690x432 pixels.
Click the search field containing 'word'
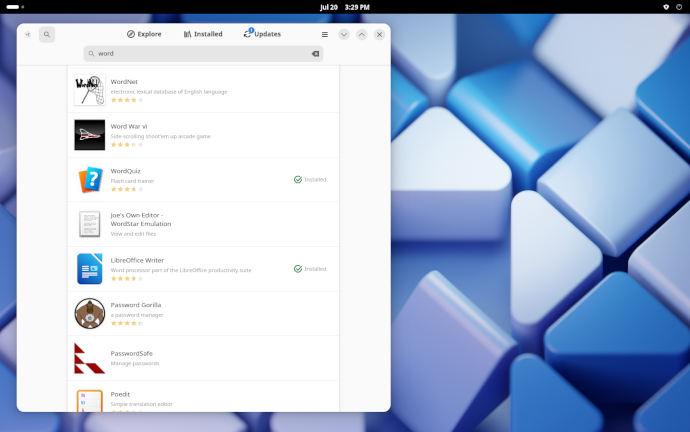tap(203, 54)
